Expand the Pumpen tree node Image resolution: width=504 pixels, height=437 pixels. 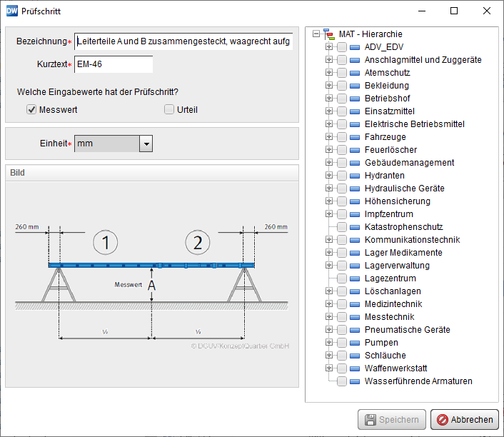pos(329,343)
